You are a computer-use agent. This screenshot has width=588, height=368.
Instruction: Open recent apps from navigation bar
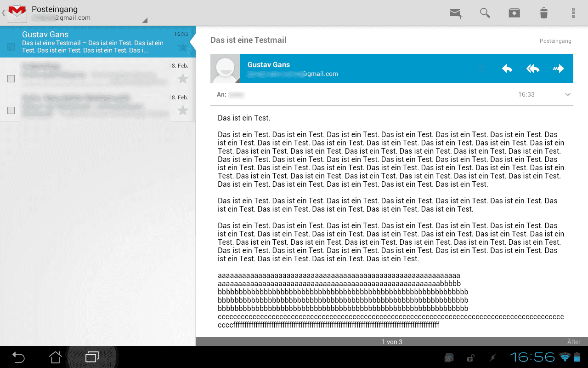pyautogui.click(x=92, y=357)
